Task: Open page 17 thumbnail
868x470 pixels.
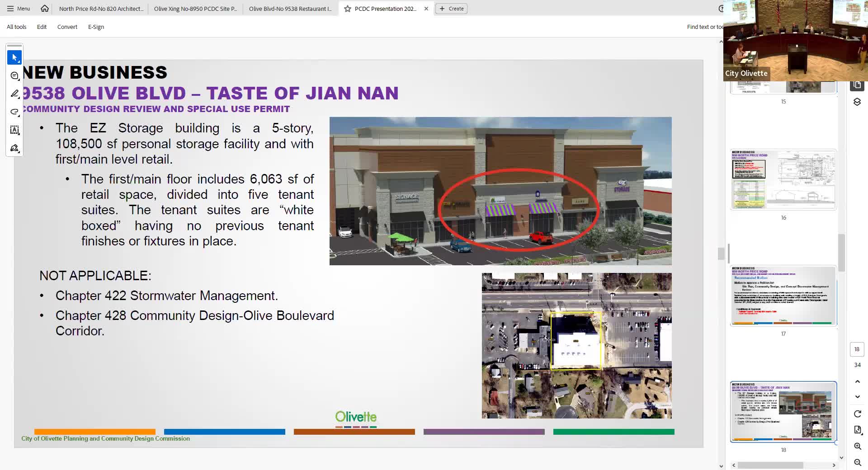Action: (x=783, y=296)
